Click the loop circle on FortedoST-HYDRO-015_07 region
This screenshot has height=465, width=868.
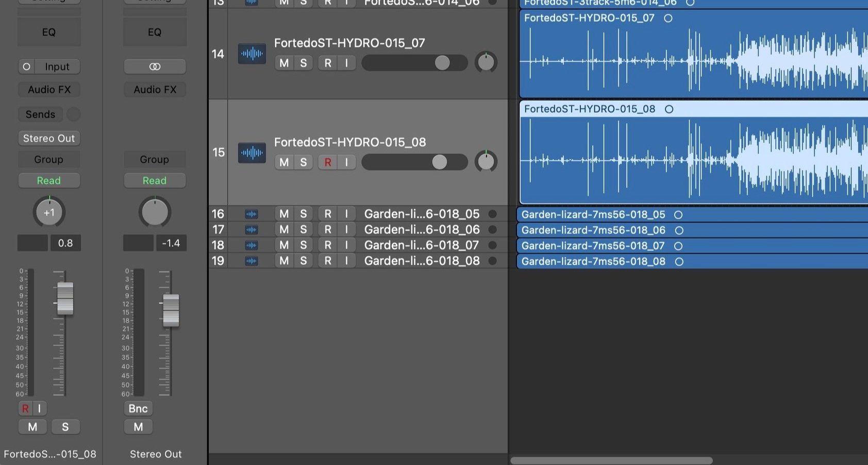(668, 18)
